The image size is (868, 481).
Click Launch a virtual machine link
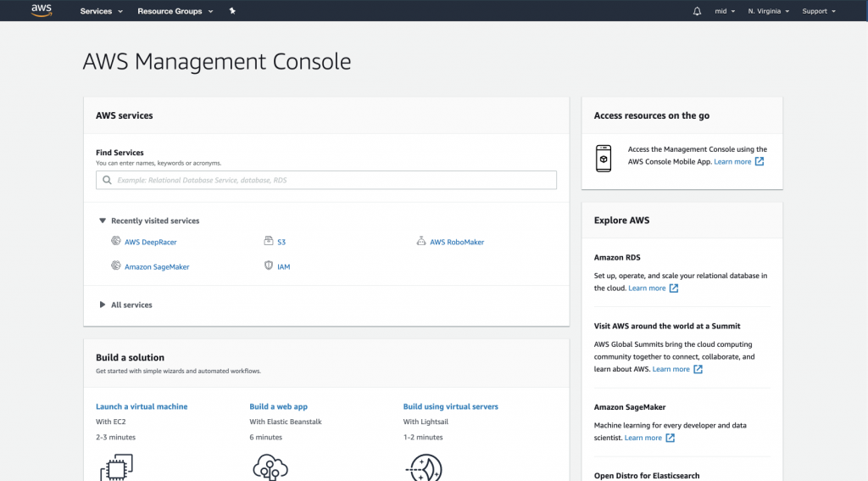pos(142,406)
